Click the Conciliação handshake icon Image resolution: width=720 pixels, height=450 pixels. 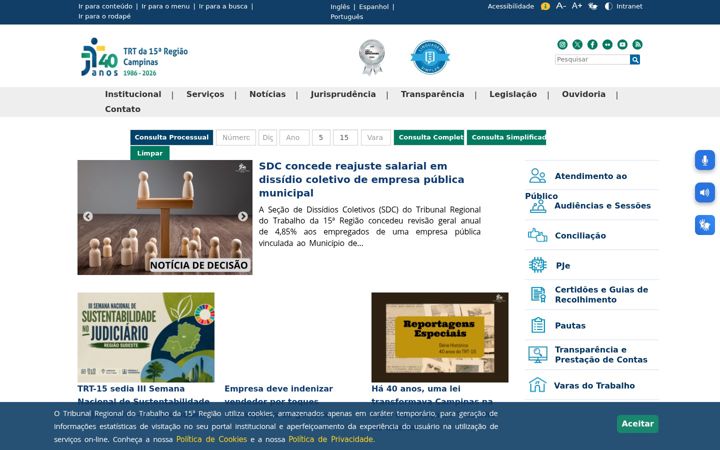(537, 235)
